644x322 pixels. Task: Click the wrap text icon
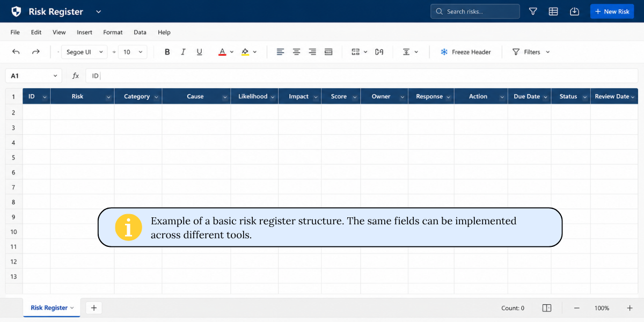[379, 52]
